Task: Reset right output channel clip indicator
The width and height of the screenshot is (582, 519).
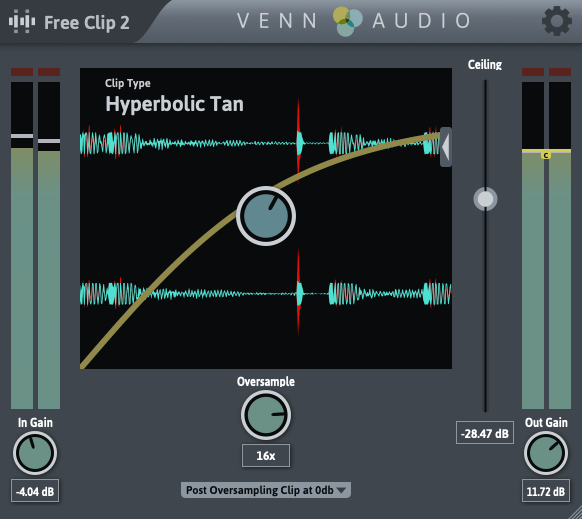Action: pos(560,72)
